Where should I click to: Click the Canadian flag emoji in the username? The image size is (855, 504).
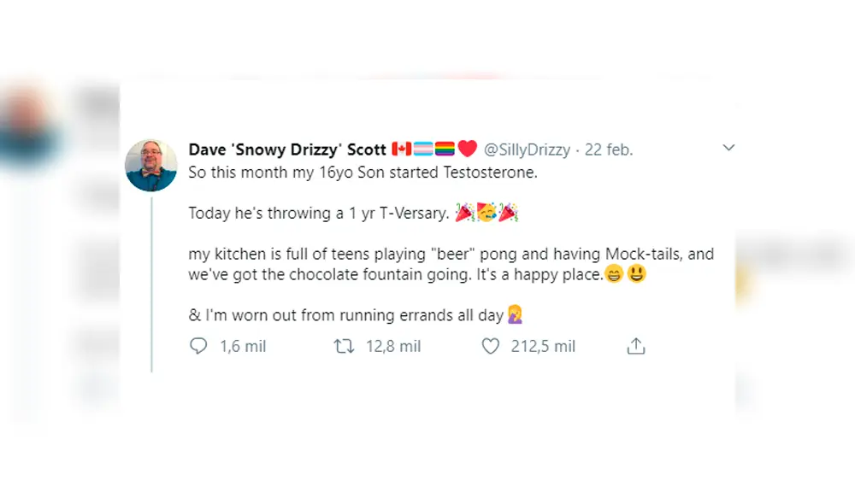pos(400,149)
